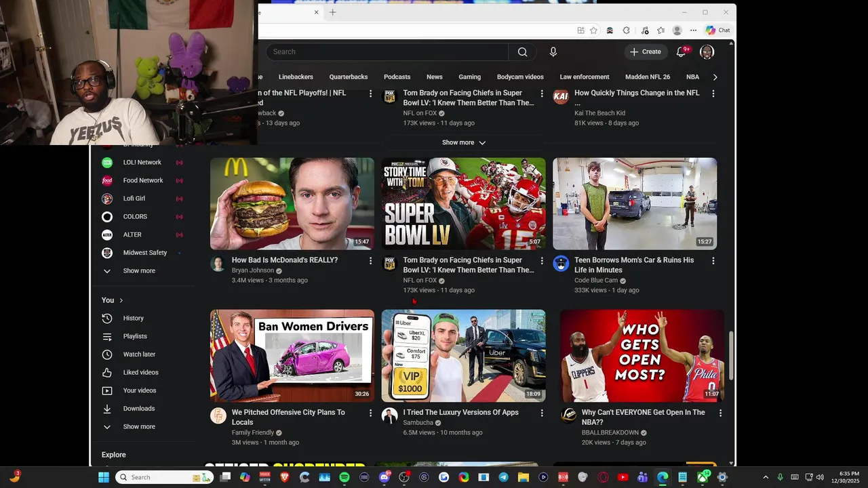Show hidden system tray icons
The image size is (868, 488).
(x=766, y=477)
